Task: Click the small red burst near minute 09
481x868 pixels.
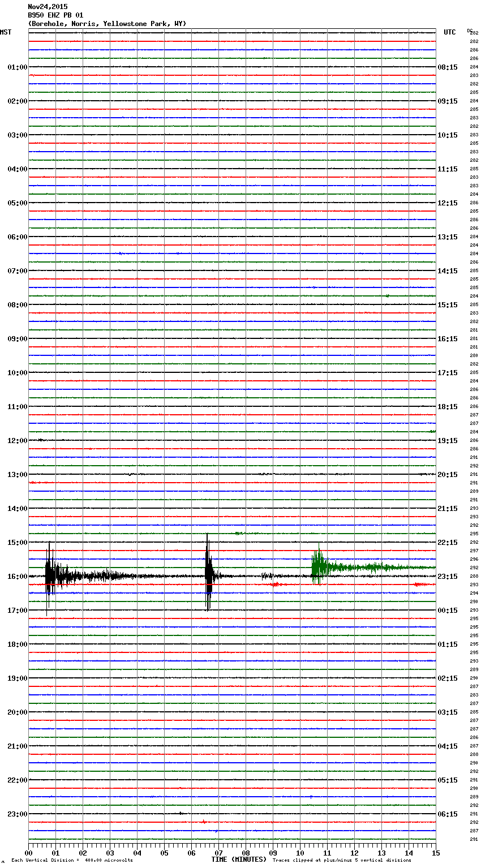Action: (274, 585)
